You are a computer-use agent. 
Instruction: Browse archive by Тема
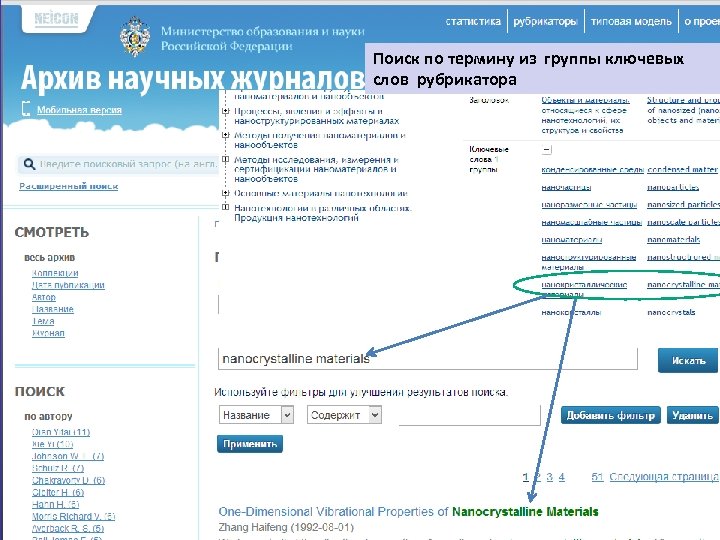tap(43, 321)
